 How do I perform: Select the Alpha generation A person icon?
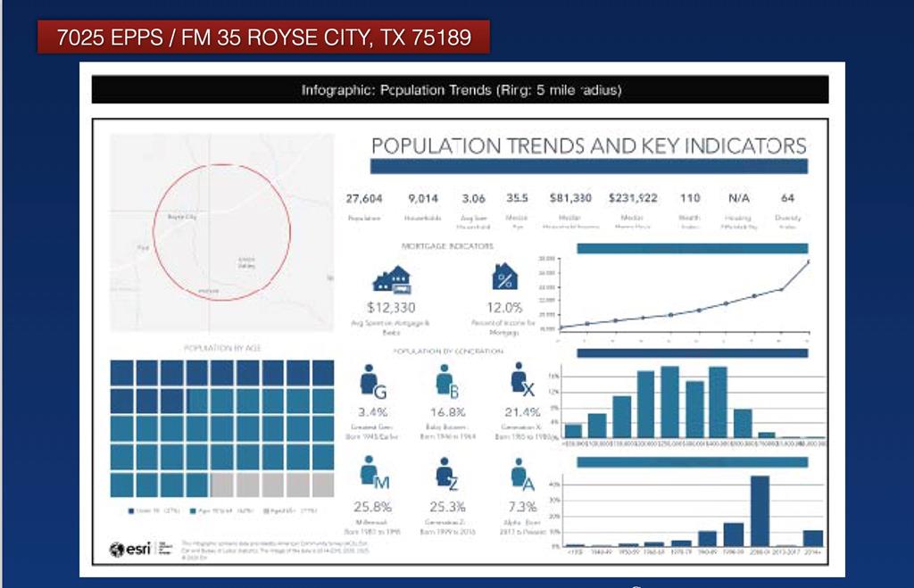pyautogui.click(x=522, y=475)
